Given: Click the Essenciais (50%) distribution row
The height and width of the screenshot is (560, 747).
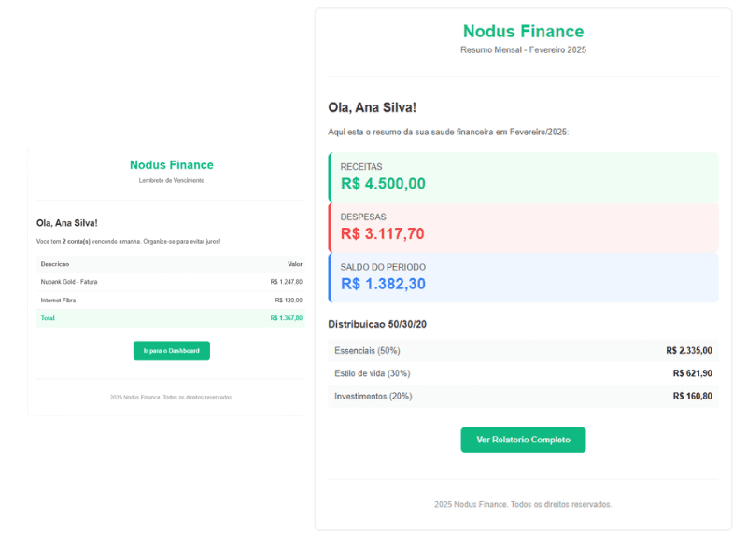Looking at the screenshot, I should coord(523,350).
